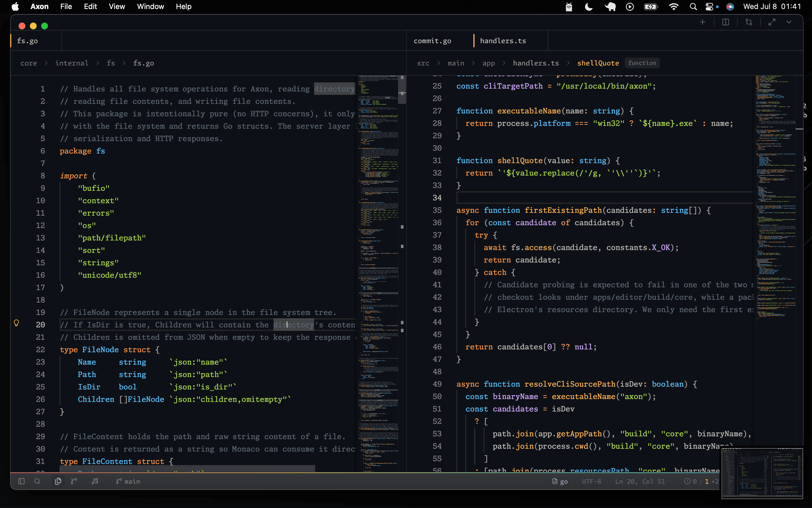The width and height of the screenshot is (812, 508).
Task: Select the fs.go breadcrumb item
Action: pos(144,63)
